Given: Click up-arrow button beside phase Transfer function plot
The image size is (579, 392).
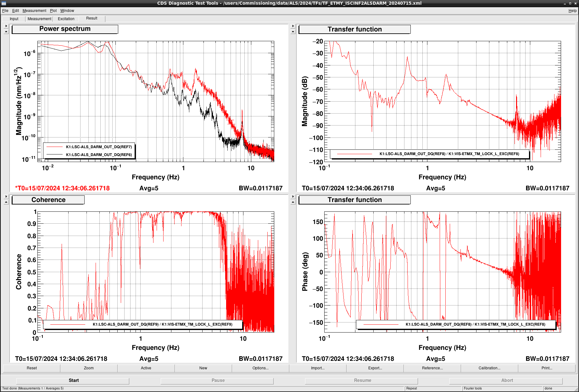Looking at the screenshot, I should [293, 202].
